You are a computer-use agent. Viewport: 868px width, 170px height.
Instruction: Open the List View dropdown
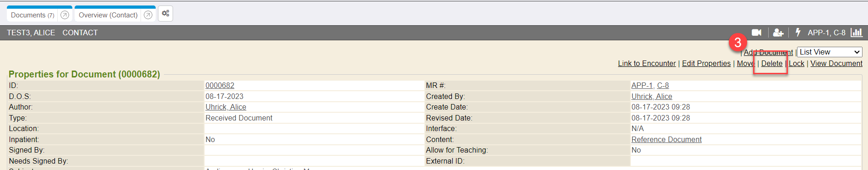click(x=830, y=52)
